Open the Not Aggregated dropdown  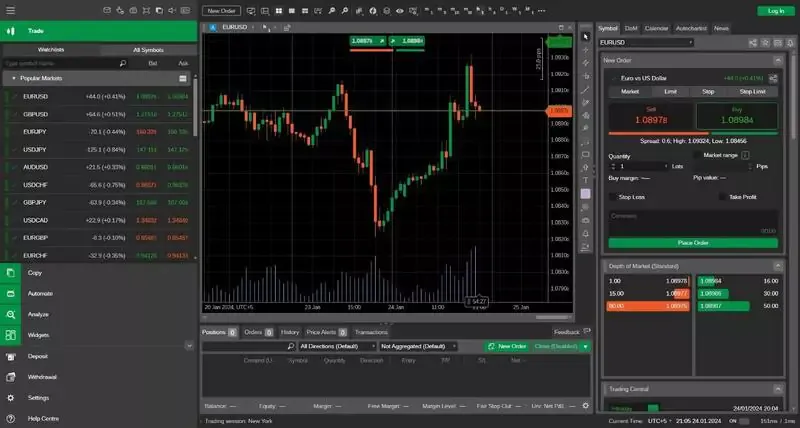[x=417, y=346]
